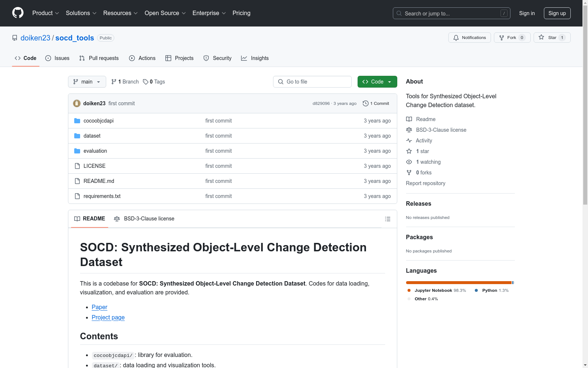Click the Other 0.4% language entry
Viewport: 588px width, 368px height.
(423, 299)
